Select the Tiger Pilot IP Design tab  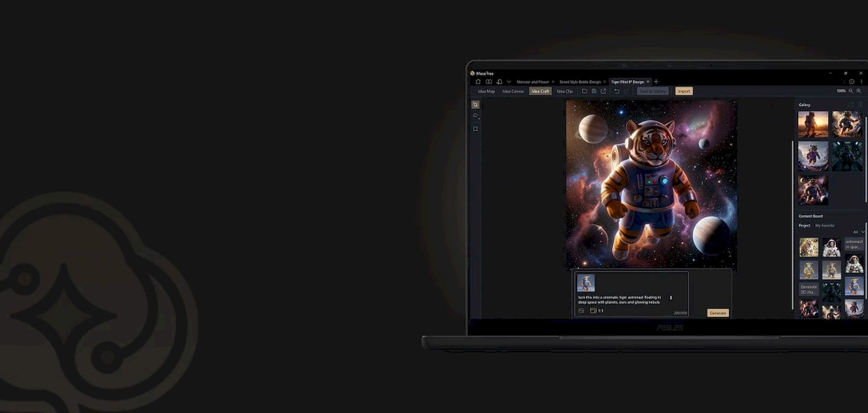[628, 82]
